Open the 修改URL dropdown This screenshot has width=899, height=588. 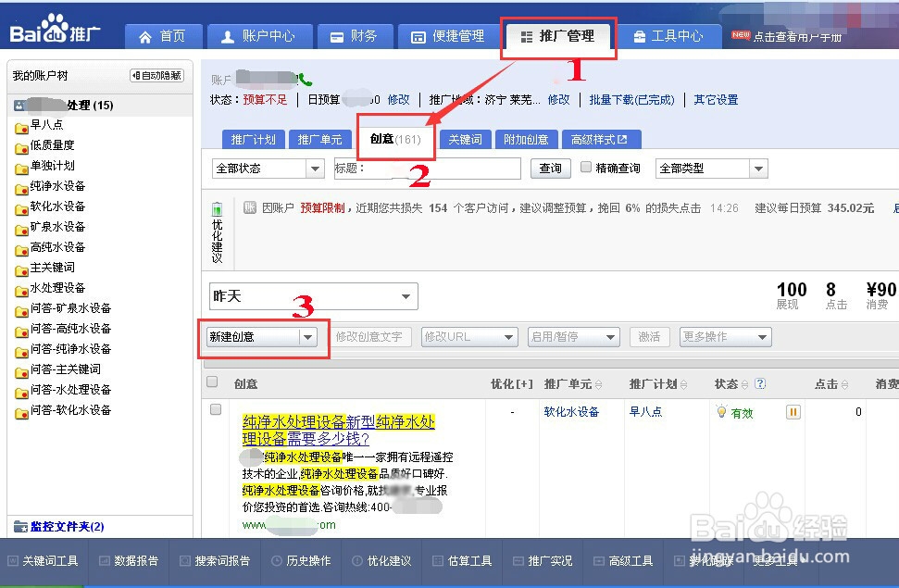tap(469, 337)
